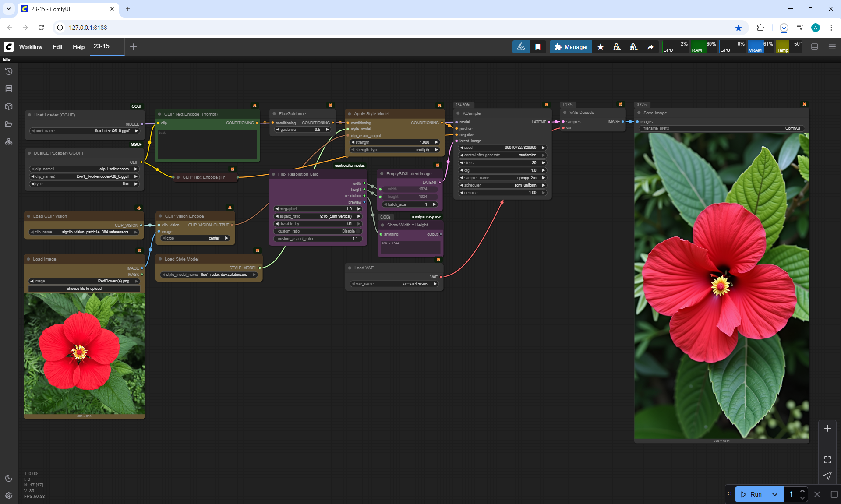Open the Help menu
The image size is (841, 504).
78,47
